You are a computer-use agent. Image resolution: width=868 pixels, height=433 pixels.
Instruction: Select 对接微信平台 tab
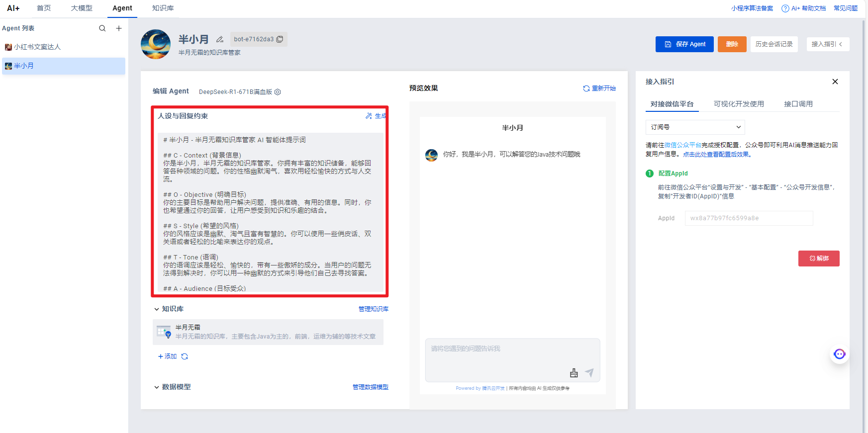(x=672, y=104)
